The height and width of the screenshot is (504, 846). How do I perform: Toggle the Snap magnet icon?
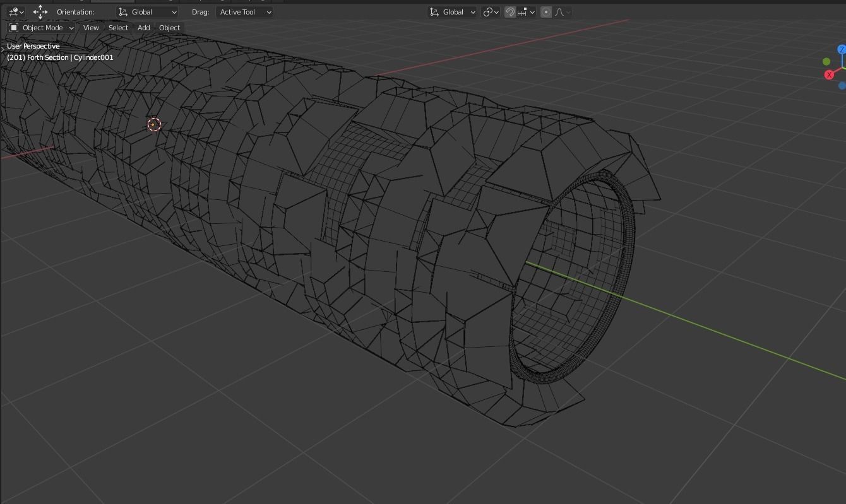[510, 12]
